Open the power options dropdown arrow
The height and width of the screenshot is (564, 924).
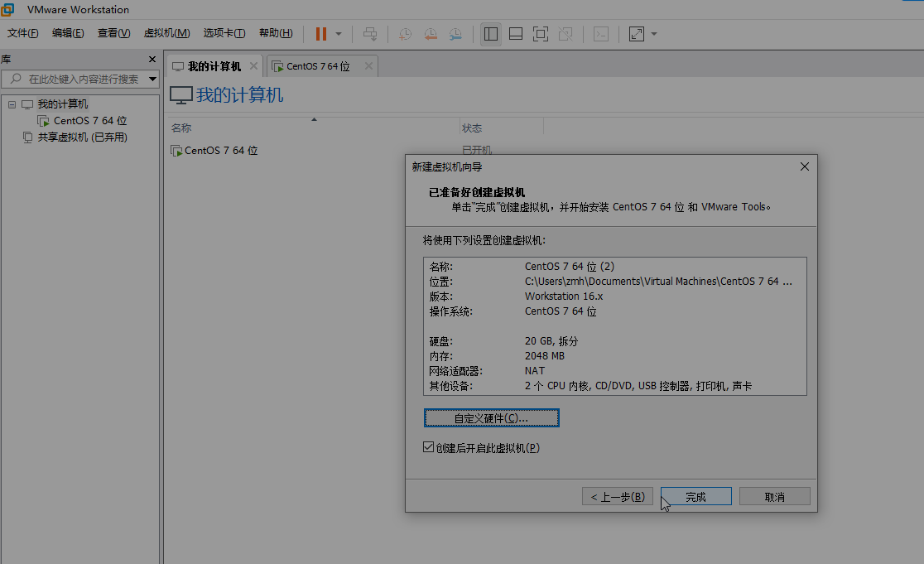pyautogui.click(x=339, y=34)
